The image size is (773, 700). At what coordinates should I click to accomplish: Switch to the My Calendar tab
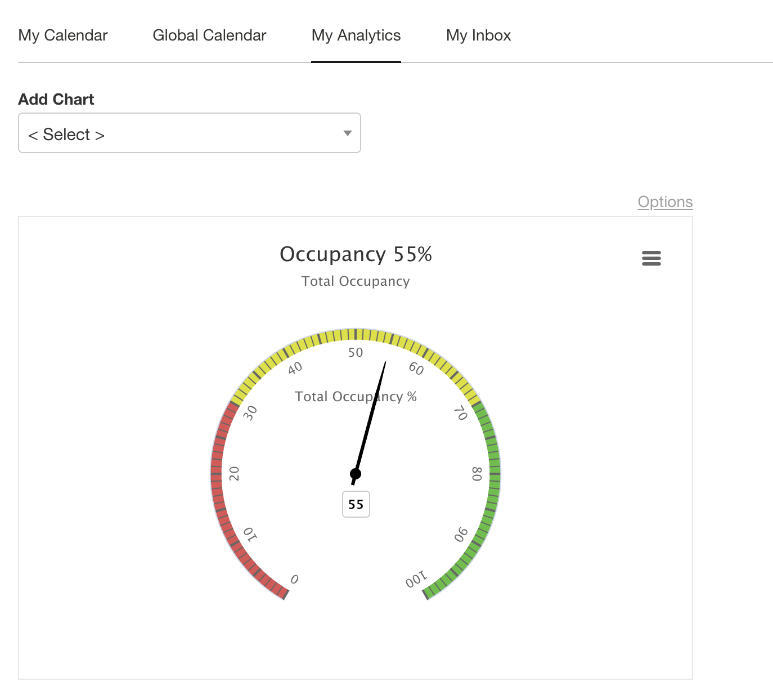pyautogui.click(x=62, y=35)
